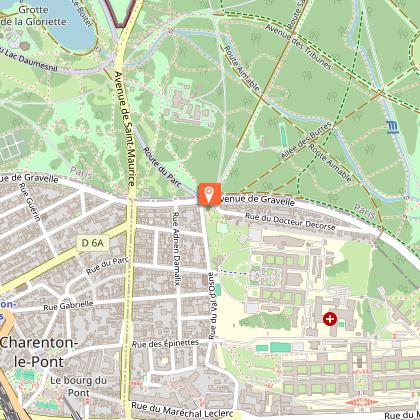Click the Rue des Épinettes label
The height and width of the screenshot is (420, 420).
pos(166,344)
